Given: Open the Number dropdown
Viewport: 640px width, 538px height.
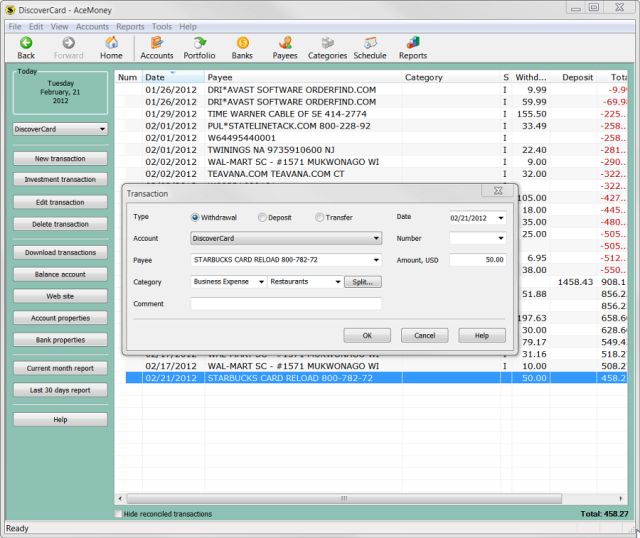Looking at the screenshot, I should 500,238.
